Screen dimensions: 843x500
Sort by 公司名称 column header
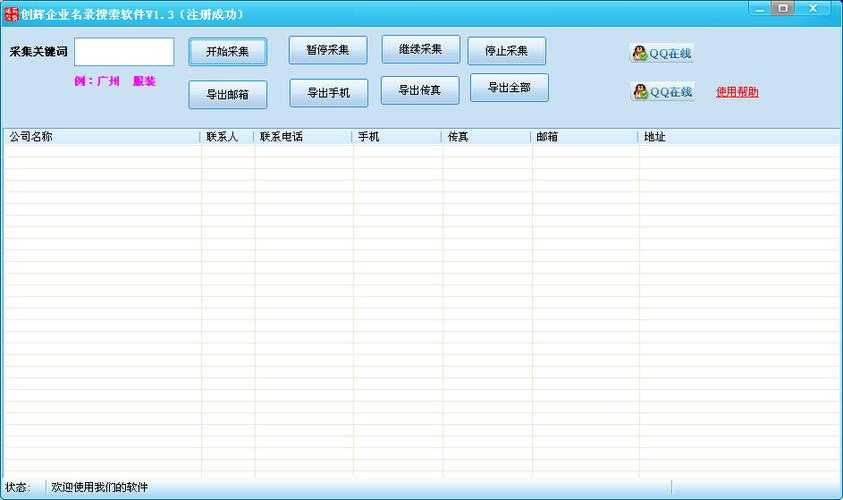pos(102,137)
